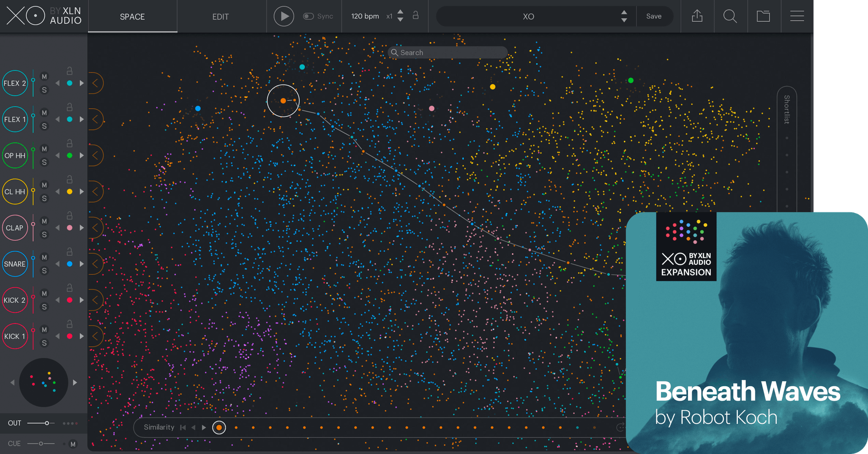Next sample arrow for CLAP
This screenshot has height=454, width=868.
[x=82, y=228]
